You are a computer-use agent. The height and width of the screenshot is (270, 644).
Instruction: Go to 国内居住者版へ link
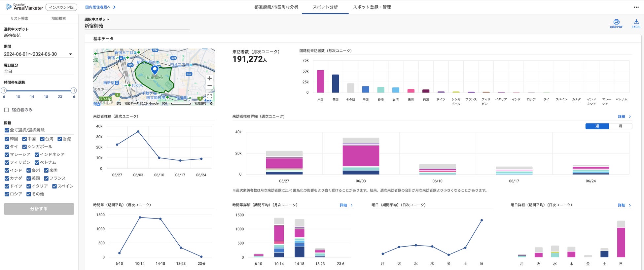100,7
